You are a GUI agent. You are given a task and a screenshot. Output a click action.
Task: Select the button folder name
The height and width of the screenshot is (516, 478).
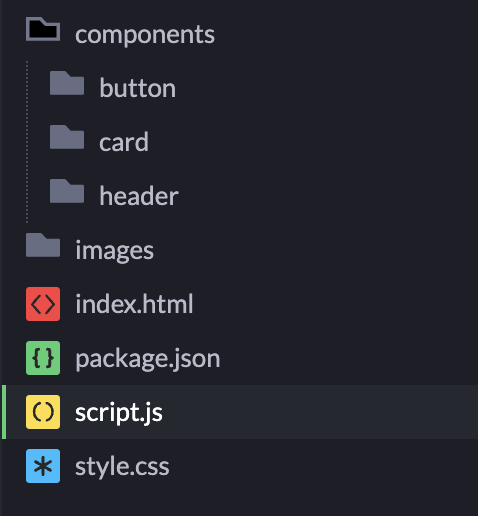click(x=138, y=88)
